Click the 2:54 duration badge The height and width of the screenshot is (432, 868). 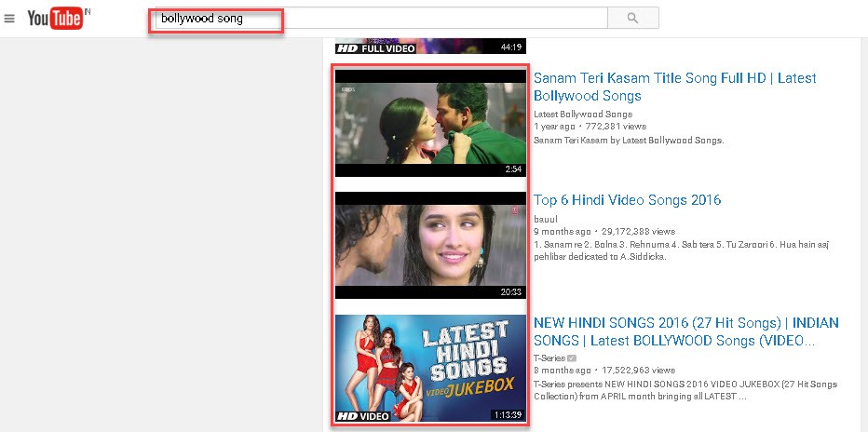pos(514,169)
